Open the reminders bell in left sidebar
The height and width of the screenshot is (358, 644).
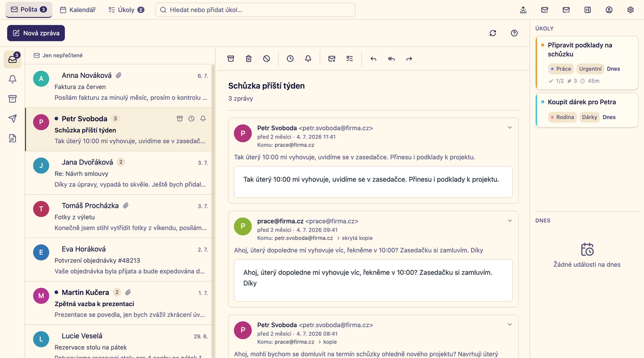[x=13, y=79]
